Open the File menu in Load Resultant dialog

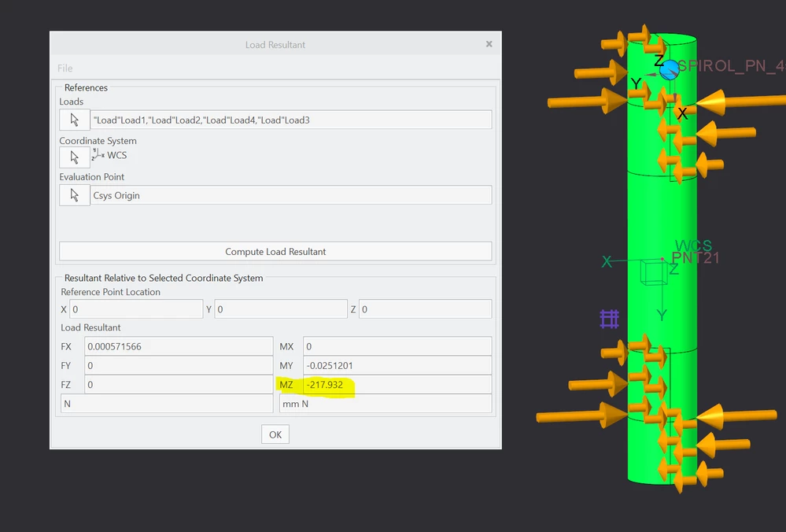[x=65, y=68]
